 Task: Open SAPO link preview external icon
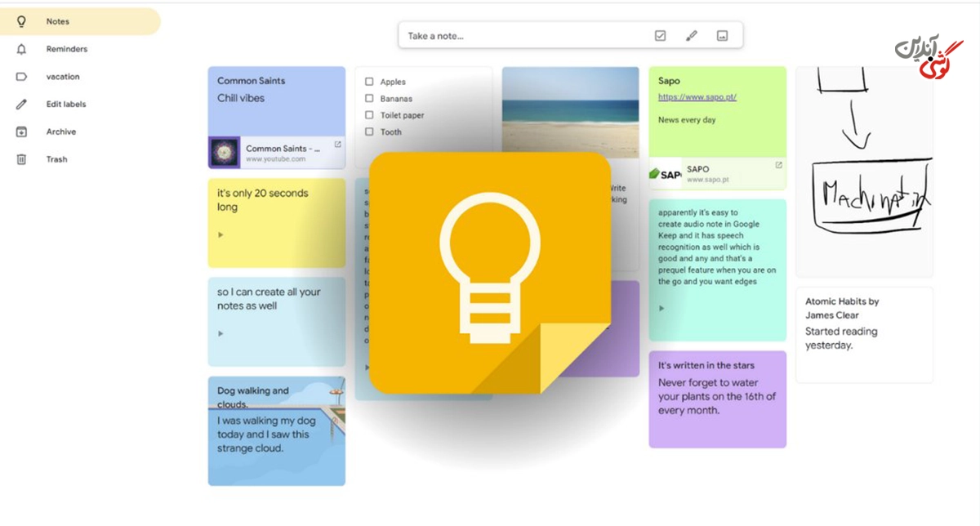pyautogui.click(x=778, y=165)
